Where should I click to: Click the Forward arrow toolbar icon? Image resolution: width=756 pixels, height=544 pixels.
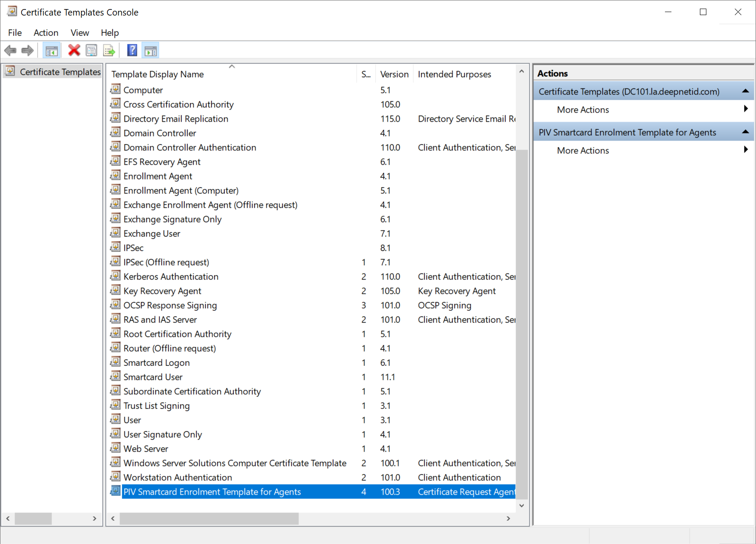click(28, 51)
